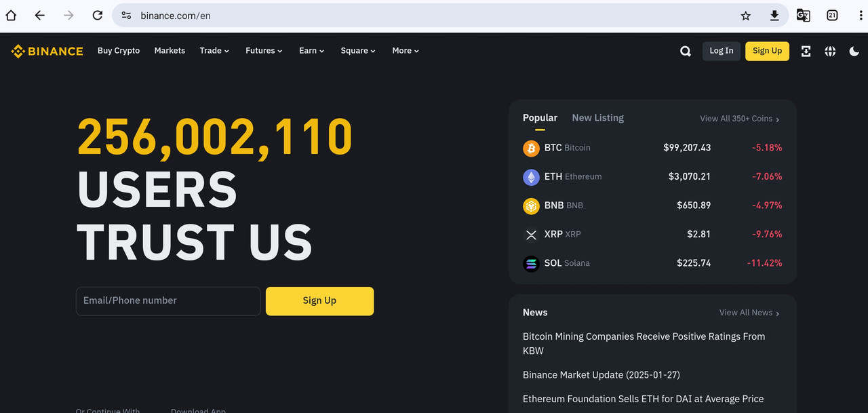868x413 pixels.
Task: Expand the Futures dropdown menu
Action: 264,51
